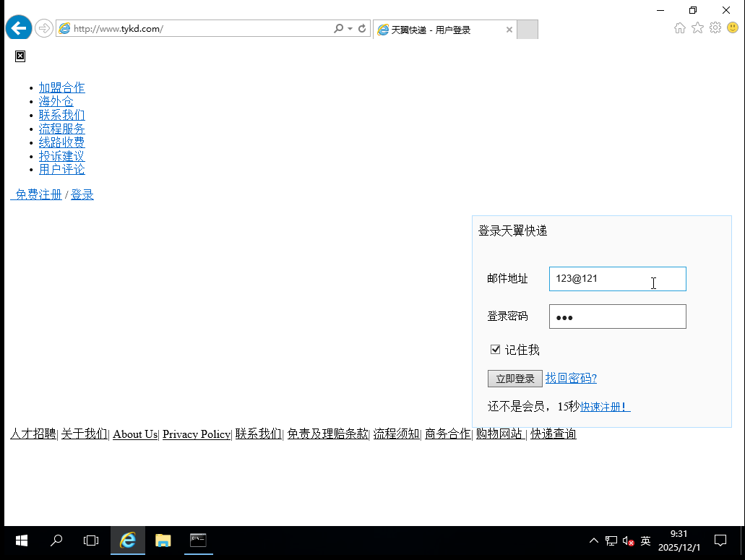745x560 pixels.
Task: Open the 免费注册 registration link
Action: click(36, 194)
